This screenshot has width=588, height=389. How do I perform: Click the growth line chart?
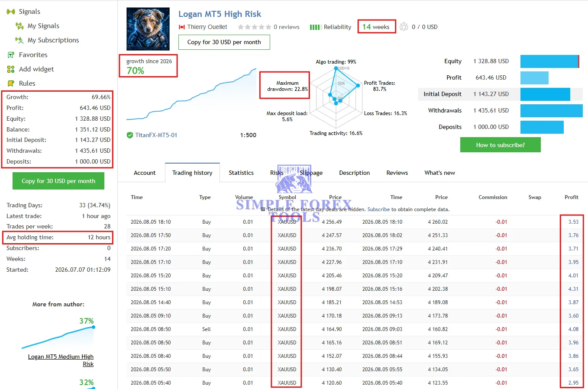[x=191, y=94]
